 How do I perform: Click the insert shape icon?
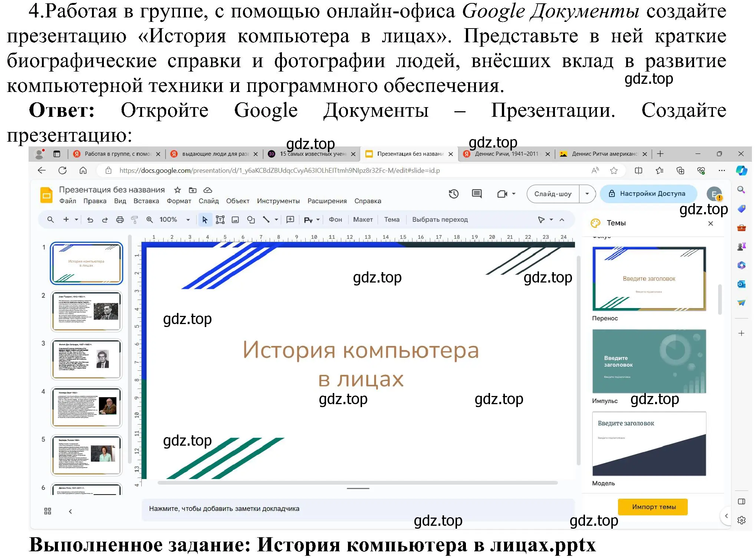251,220
